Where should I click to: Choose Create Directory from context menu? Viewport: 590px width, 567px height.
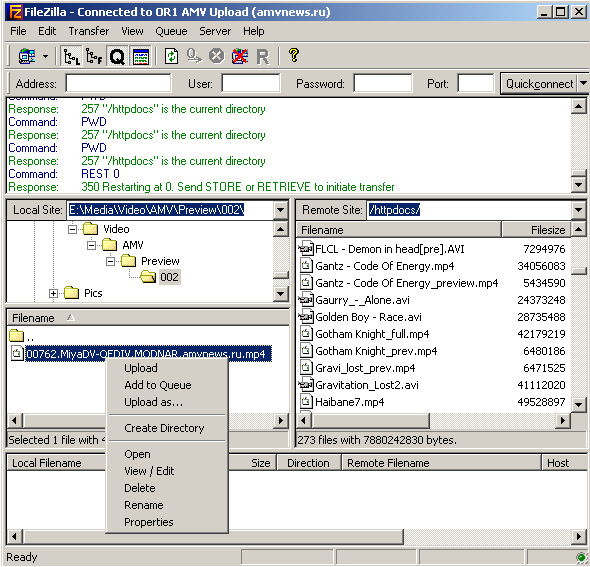coord(164,428)
